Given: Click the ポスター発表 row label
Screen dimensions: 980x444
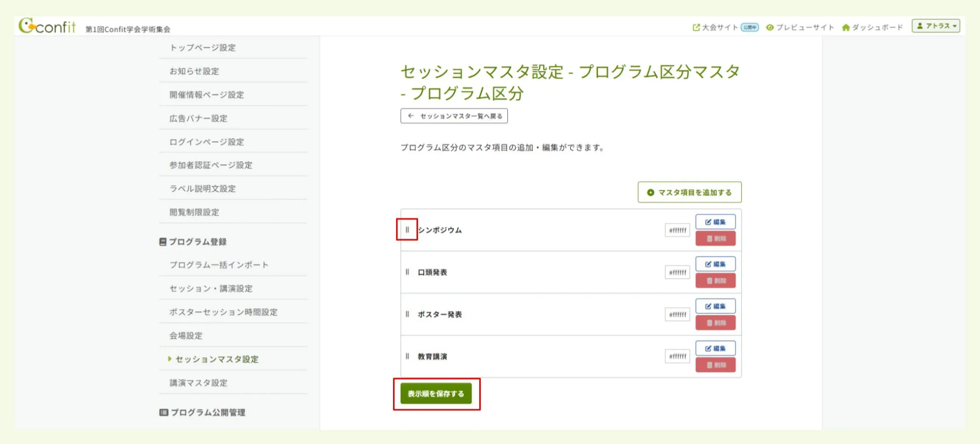Looking at the screenshot, I should [x=439, y=314].
